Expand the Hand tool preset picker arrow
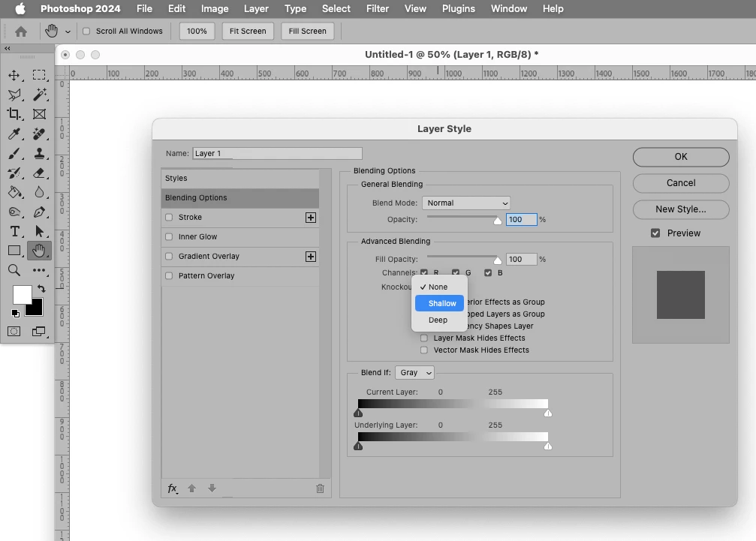The width and height of the screenshot is (756, 541). tap(68, 32)
